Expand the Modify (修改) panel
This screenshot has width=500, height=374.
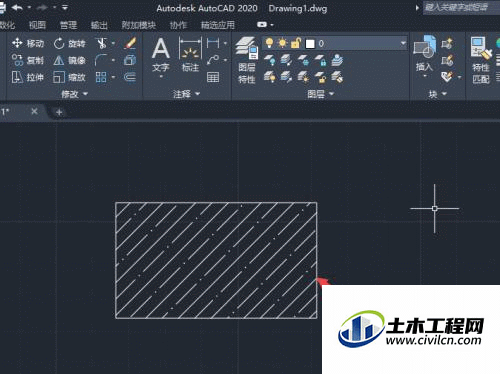click(x=74, y=94)
